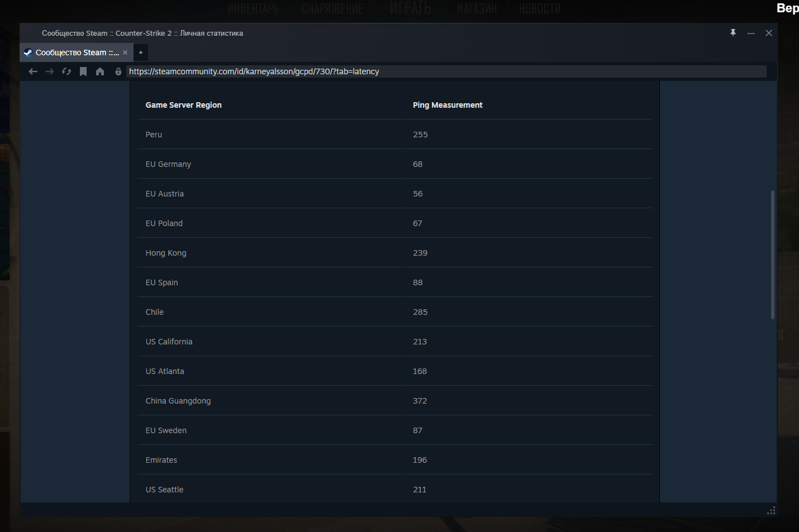This screenshot has width=799, height=532.
Task: Pin the Steam overlay window
Action: [x=733, y=33]
